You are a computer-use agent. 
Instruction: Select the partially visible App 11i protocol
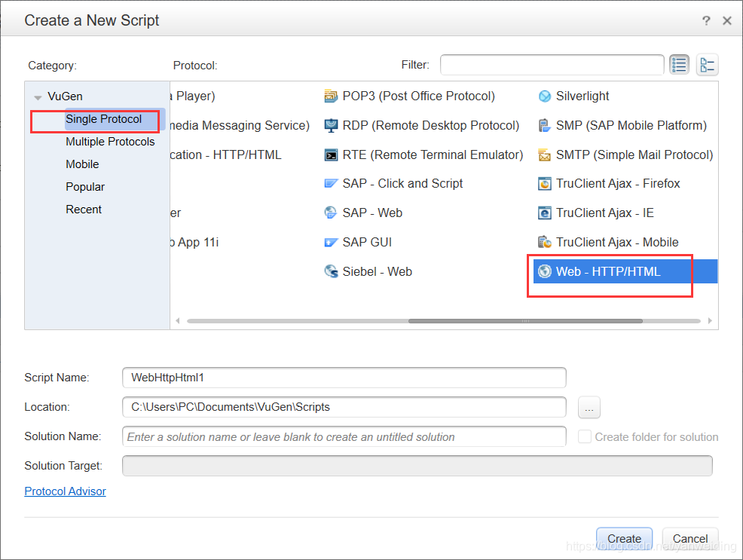click(x=194, y=243)
